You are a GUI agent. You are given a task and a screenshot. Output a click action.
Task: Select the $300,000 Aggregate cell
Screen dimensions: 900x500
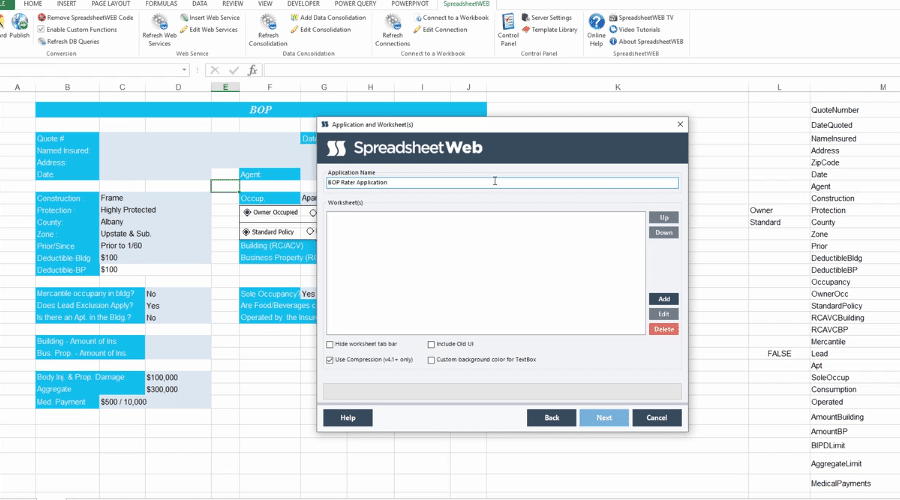178,389
